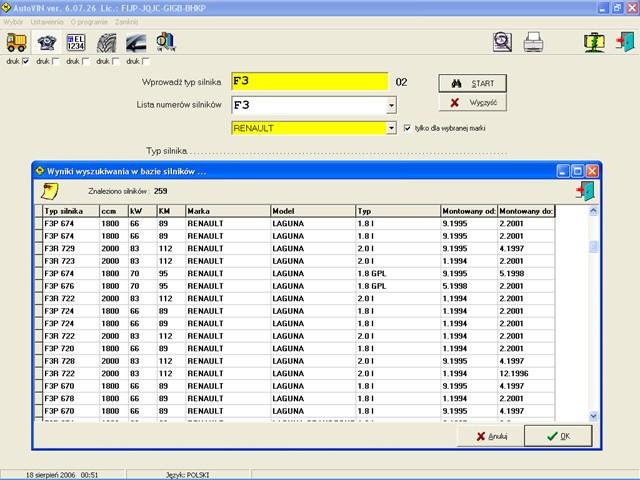Click the printer icon in toolbar
Viewport: 640px width, 480px height.
click(x=533, y=42)
